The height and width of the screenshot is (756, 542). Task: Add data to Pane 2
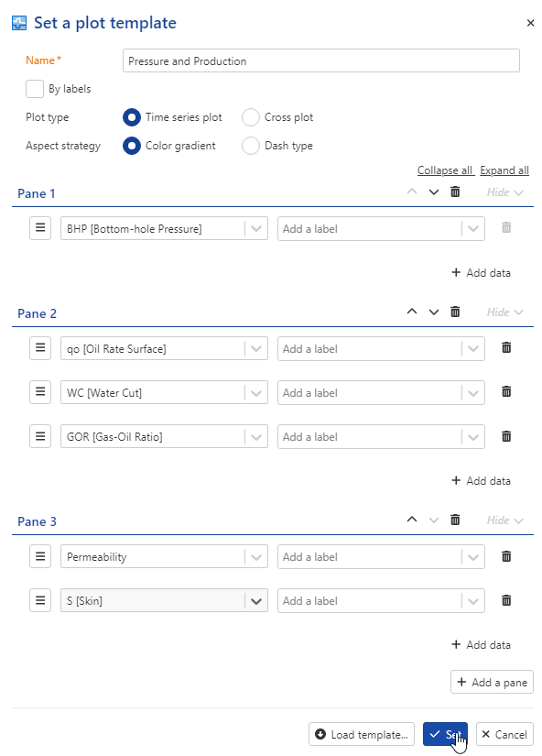481,481
